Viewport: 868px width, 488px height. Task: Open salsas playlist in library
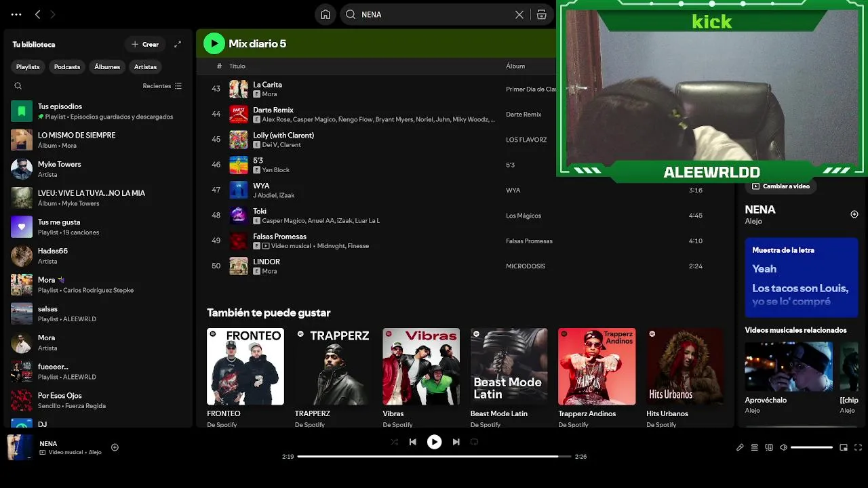coord(98,314)
